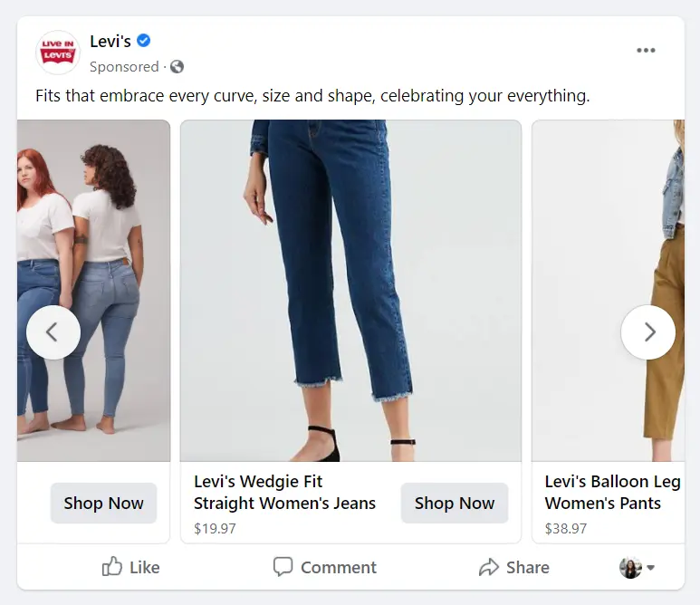Click the Sponsored label
This screenshot has width=700, height=605.
point(124,66)
